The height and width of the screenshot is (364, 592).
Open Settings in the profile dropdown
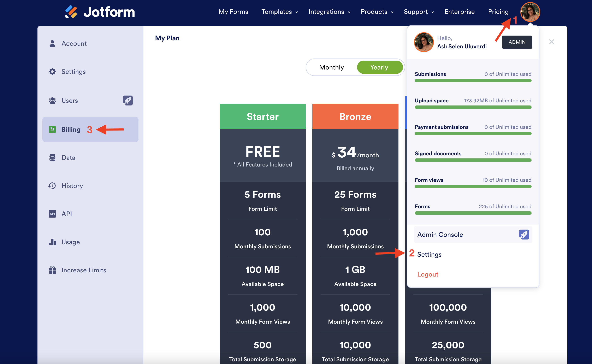coord(429,254)
